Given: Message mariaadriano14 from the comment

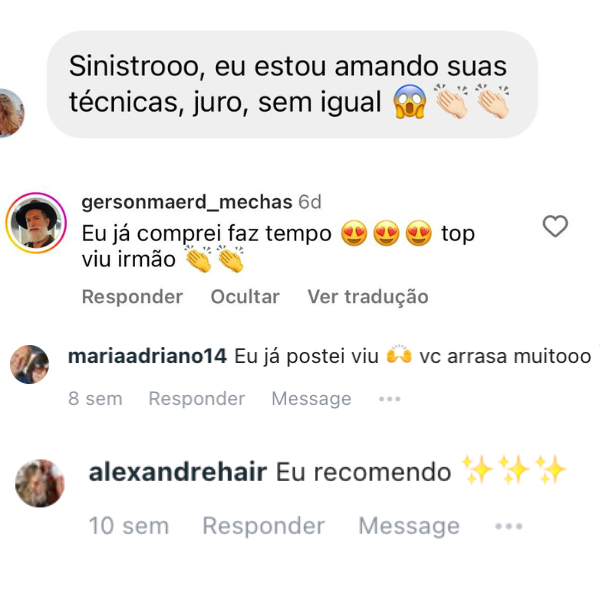Looking at the screenshot, I should (x=311, y=399).
